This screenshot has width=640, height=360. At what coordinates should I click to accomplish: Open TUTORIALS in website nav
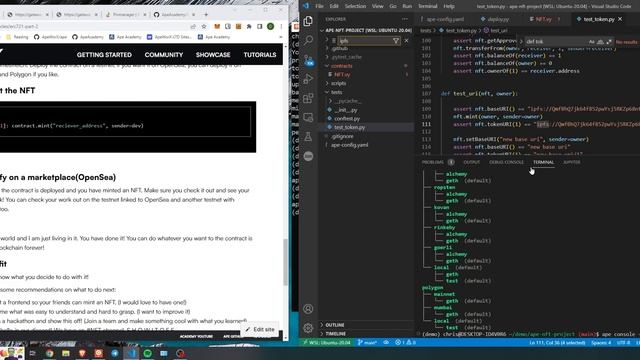coord(260,55)
